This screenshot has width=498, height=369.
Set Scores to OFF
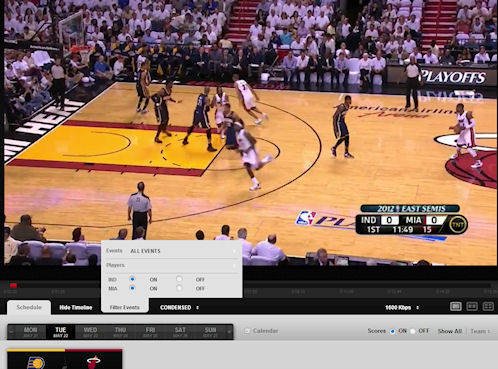413,331
